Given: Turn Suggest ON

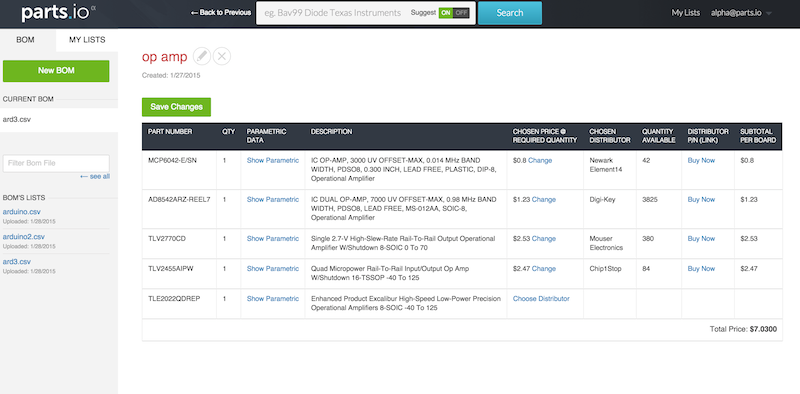Looking at the screenshot, I should (x=446, y=13).
